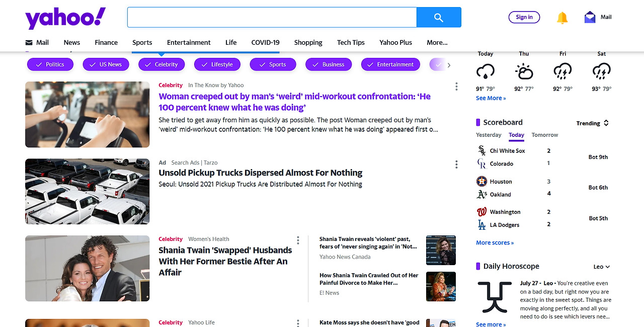This screenshot has height=327, width=644.
Task: Click the Houston Astros team logo
Action: 481,181
